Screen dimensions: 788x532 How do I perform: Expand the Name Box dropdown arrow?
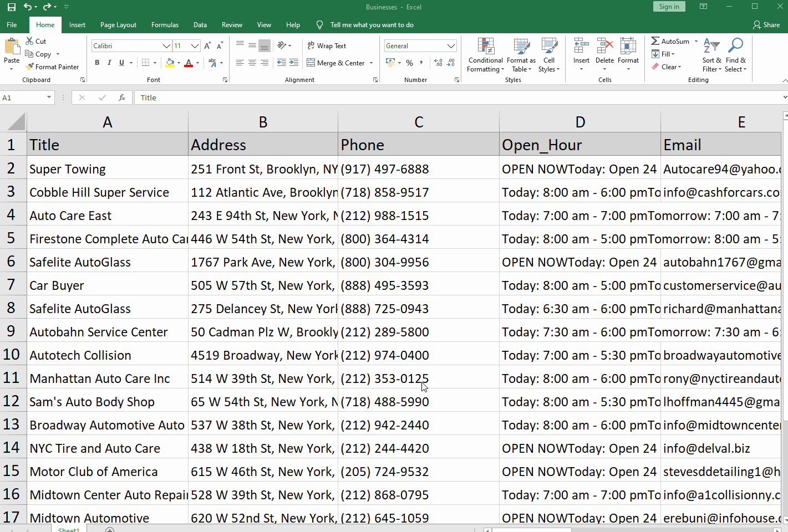point(49,98)
